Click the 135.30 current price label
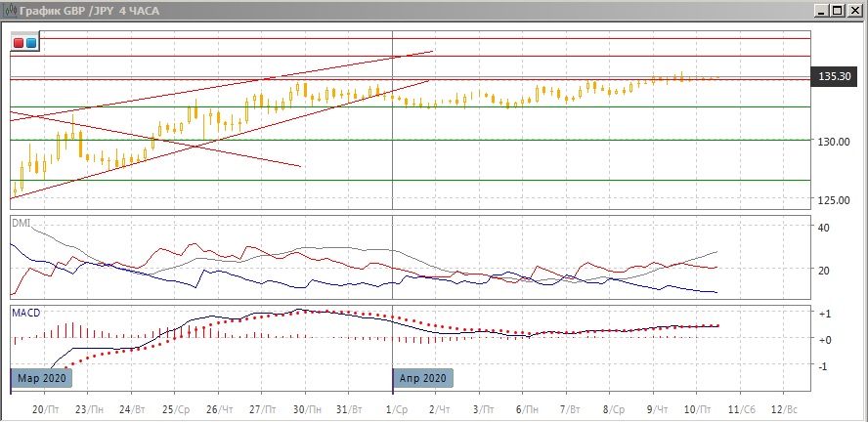This screenshot has height=422, width=868. 834,77
